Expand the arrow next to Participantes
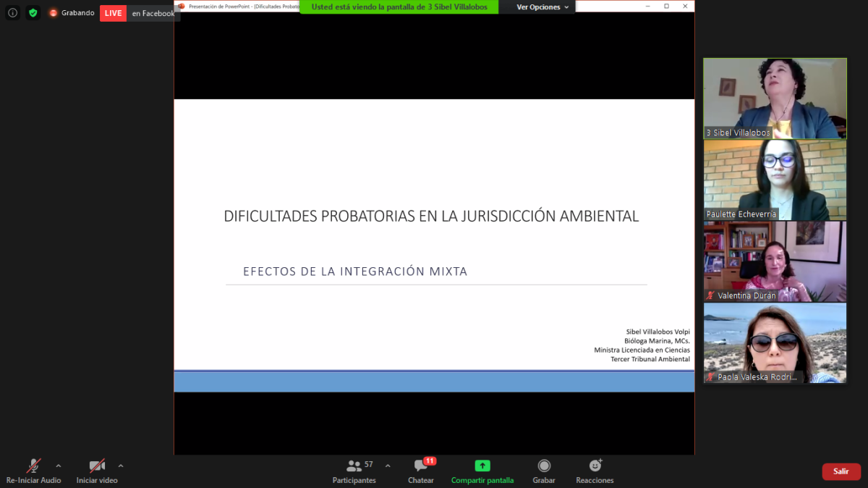Viewport: 868px width, 488px height. (x=388, y=466)
